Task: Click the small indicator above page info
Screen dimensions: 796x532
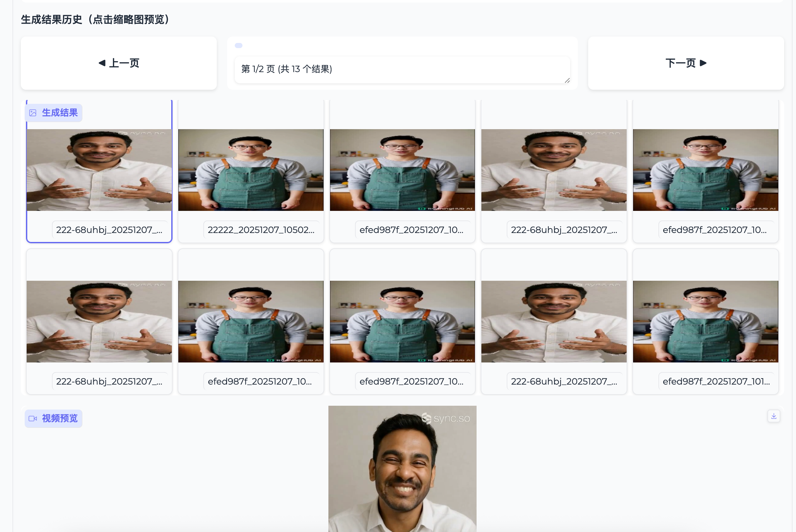Action: (239, 46)
